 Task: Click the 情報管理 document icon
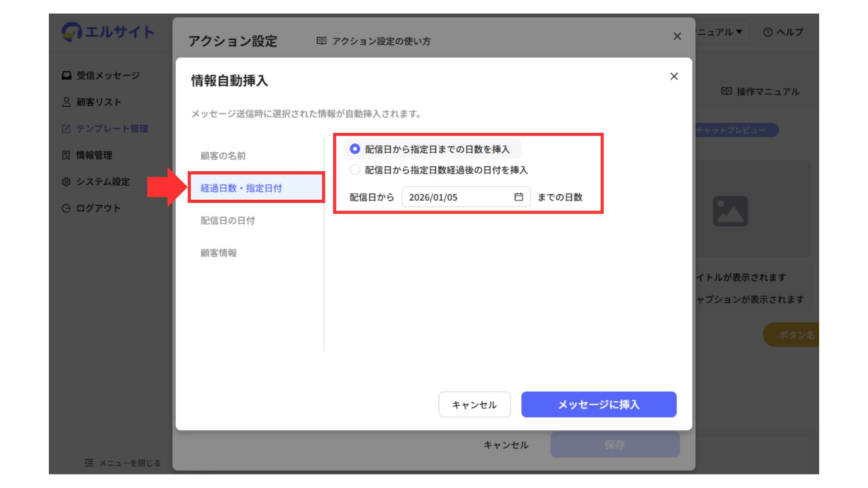point(66,155)
